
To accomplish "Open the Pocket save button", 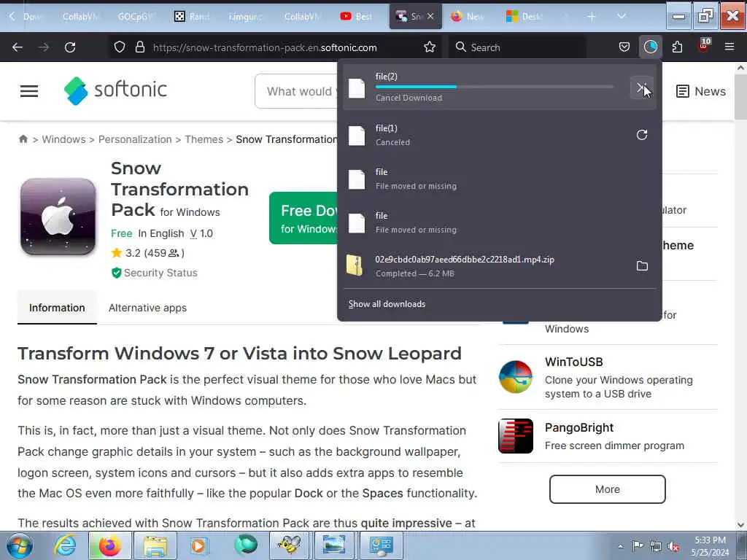I will tap(624, 47).
